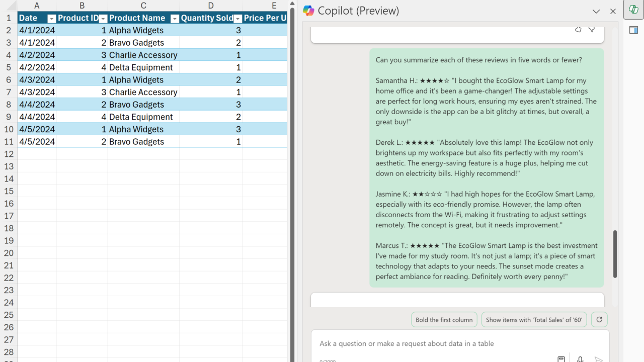The image size is (644, 362).
Task: Click the 'Date' header cell
Action: tap(37, 18)
